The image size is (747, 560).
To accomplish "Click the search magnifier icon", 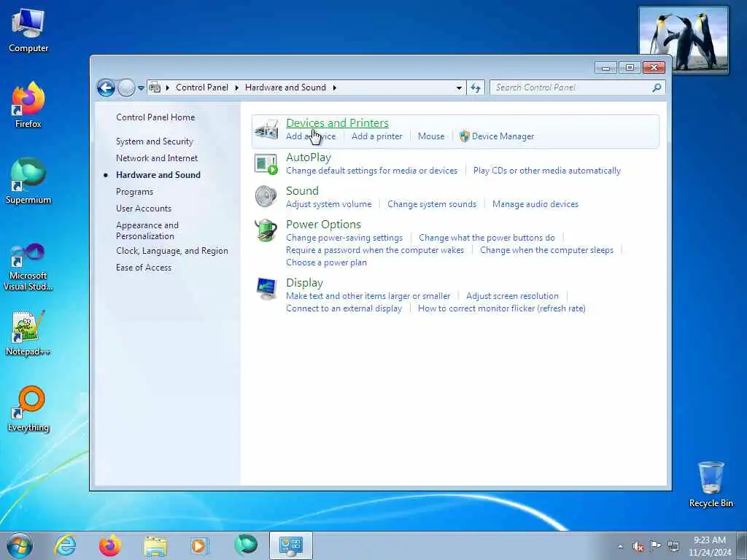I will [x=657, y=87].
